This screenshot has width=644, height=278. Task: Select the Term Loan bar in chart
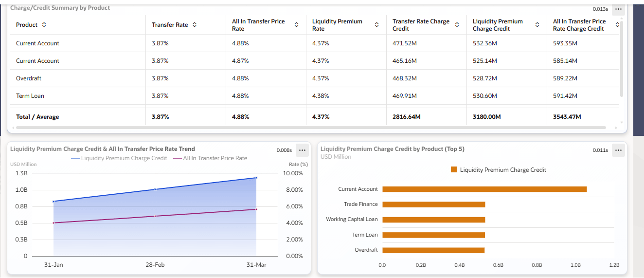[x=434, y=235]
